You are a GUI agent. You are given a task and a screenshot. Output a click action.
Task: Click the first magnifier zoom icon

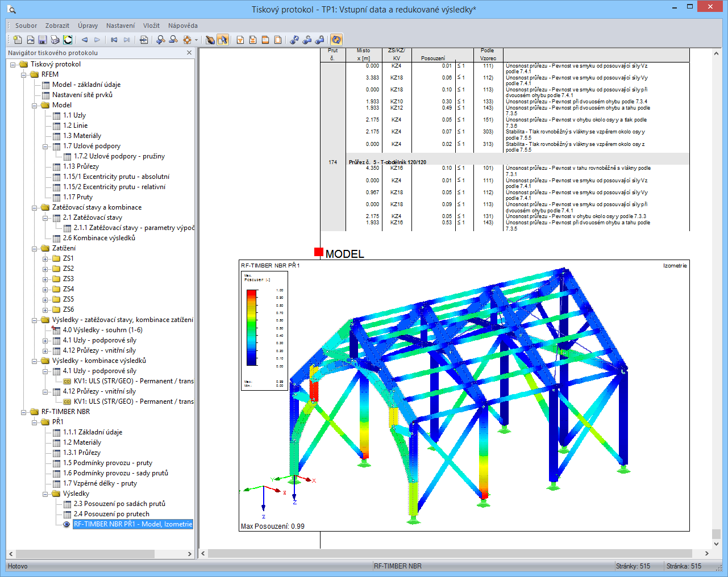(x=161, y=40)
